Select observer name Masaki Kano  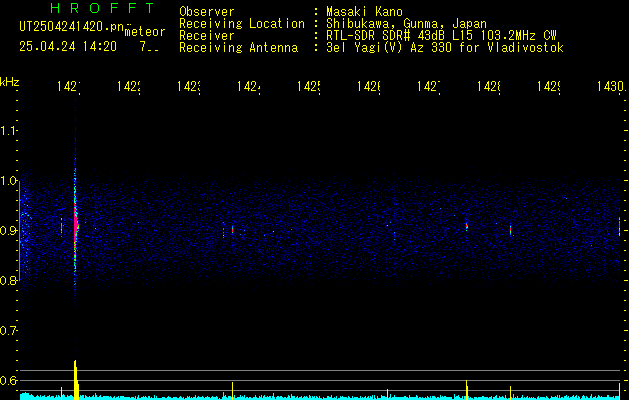point(364,12)
